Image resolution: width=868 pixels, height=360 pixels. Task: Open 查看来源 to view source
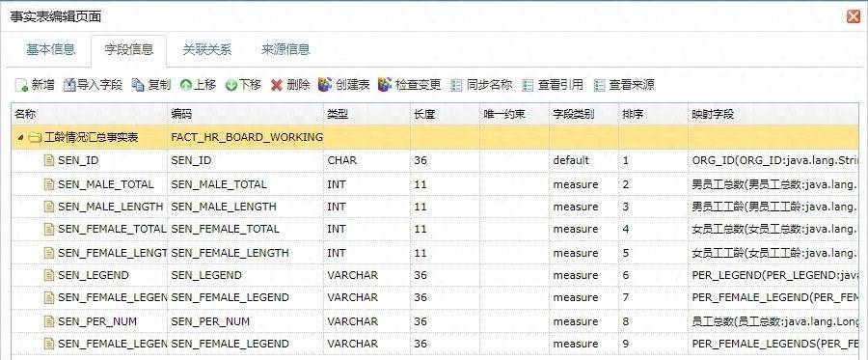(623, 85)
